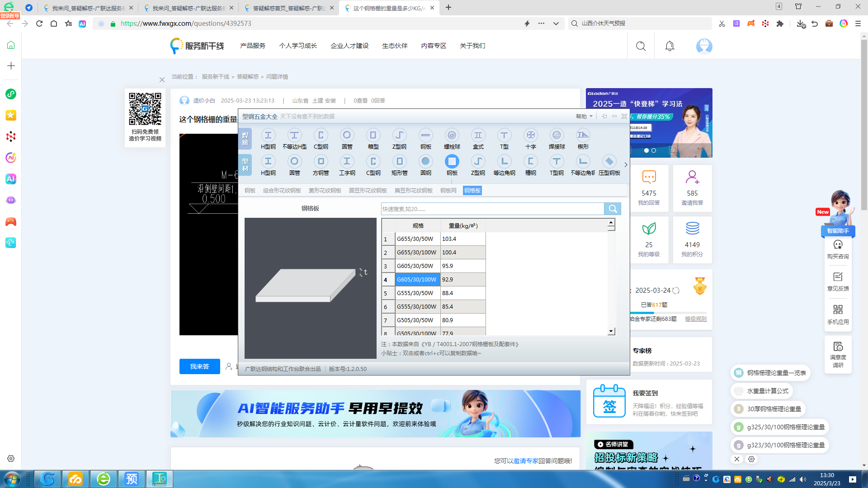Click quick search field in dialog
The height and width of the screenshot is (488, 868).
pos(492,209)
